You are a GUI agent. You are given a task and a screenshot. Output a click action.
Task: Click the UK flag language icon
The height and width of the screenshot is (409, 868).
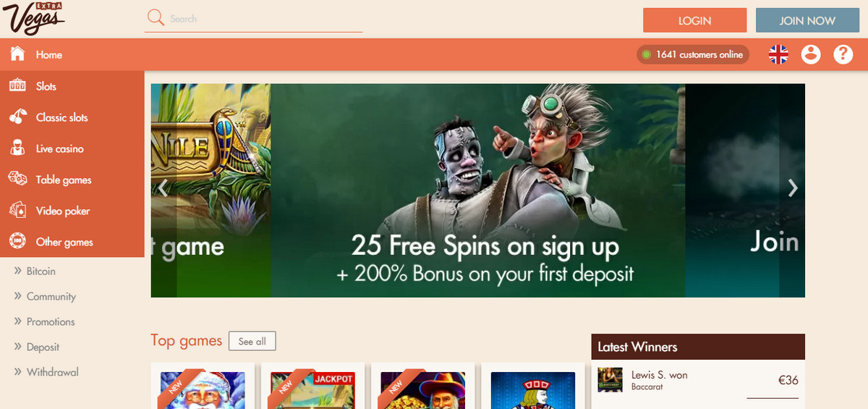click(x=778, y=54)
